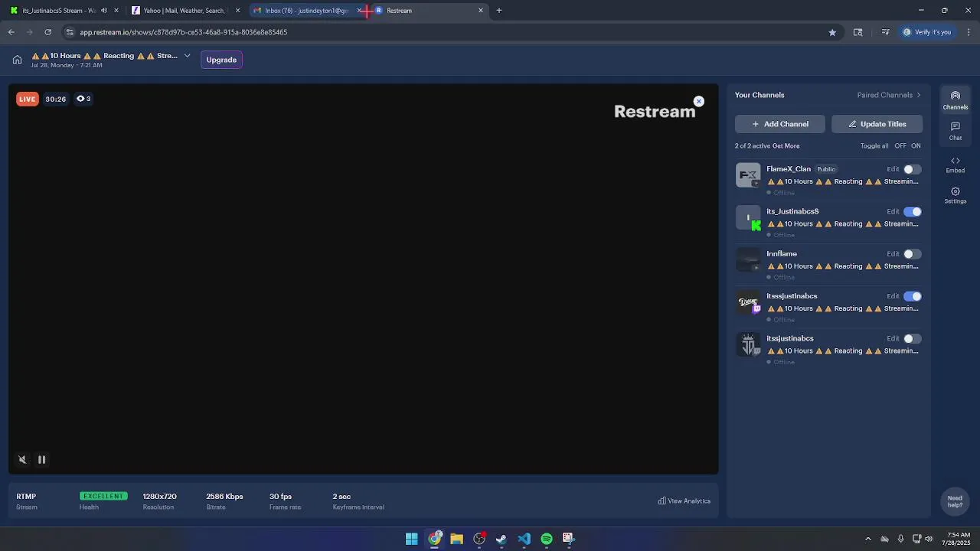Enable the Innflame channel switch

click(x=912, y=254)
